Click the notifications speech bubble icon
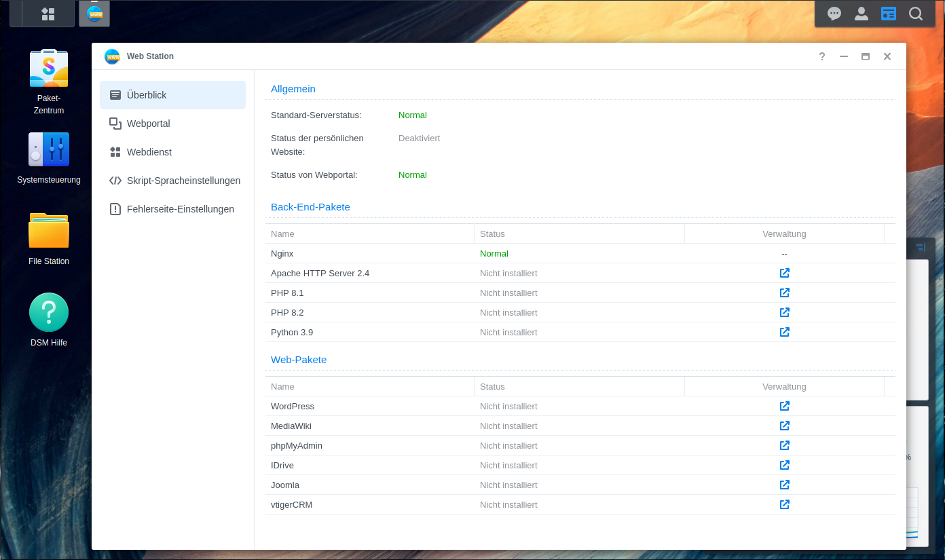 coord(834,14)
